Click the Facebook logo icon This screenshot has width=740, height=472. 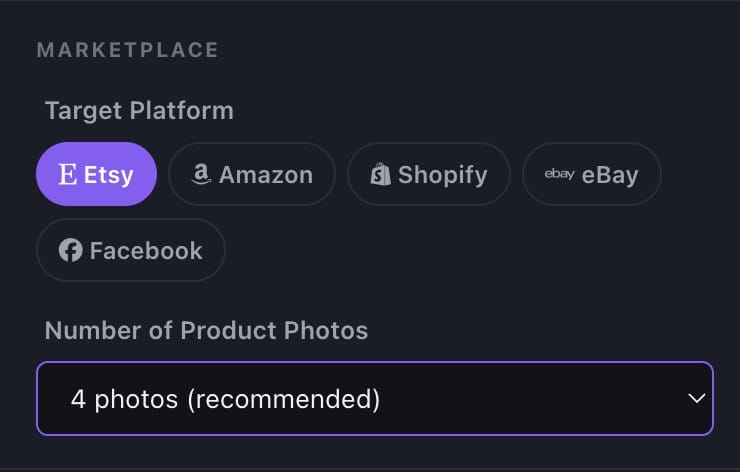click(70, 250)
